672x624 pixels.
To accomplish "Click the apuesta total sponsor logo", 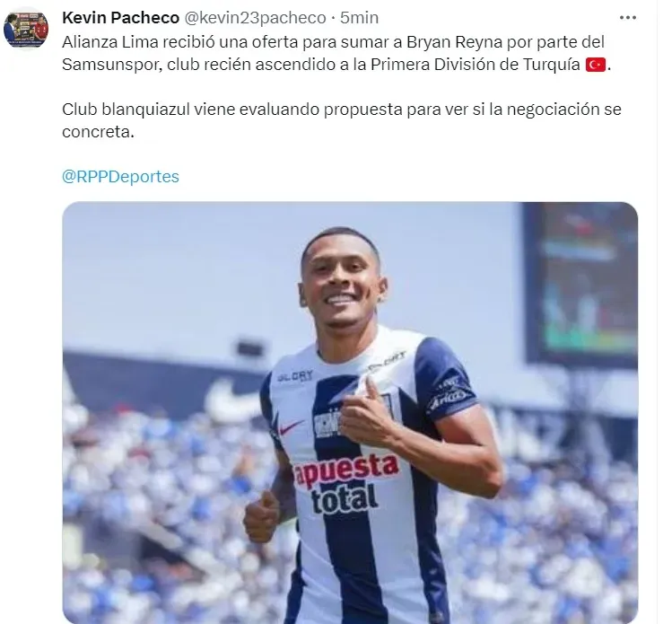I will (345, 483).
